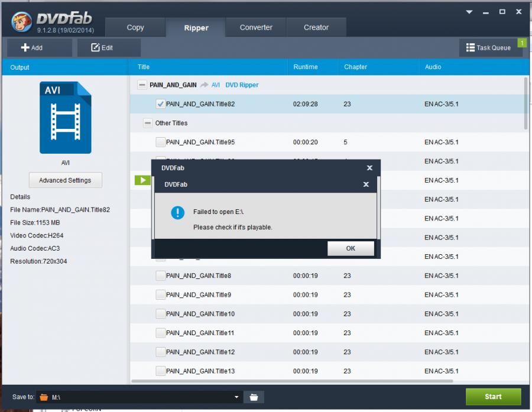
Task: Click chapter count 5 in Title95 row
Action: [x=345, y=142]
